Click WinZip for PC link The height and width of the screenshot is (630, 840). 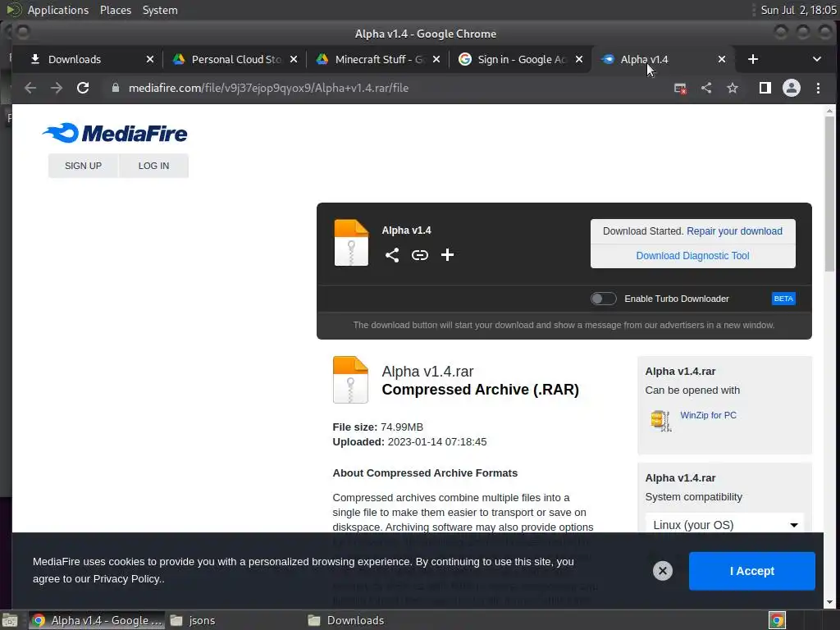[x=708, y=415]
